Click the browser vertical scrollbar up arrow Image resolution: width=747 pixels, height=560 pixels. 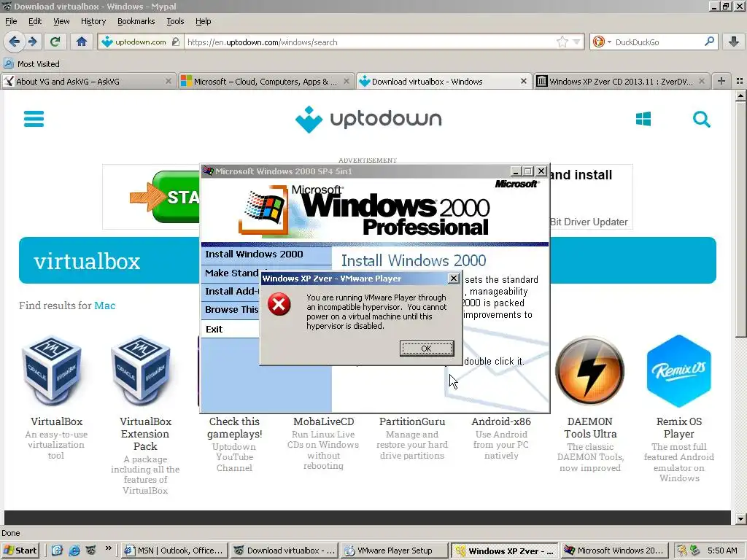740,96
